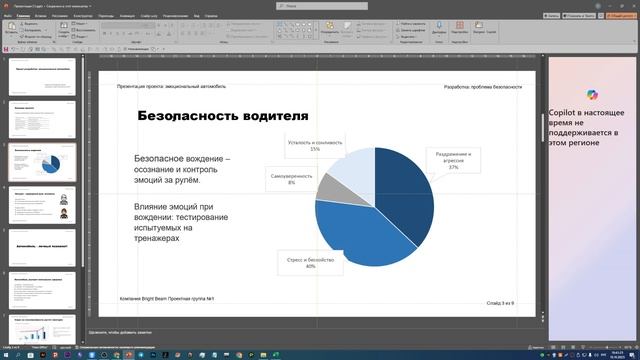Screen dimensions: 640x360
Task: Activate Формат по образцу (Format Painter)
Action: click(x=36, y=36)
